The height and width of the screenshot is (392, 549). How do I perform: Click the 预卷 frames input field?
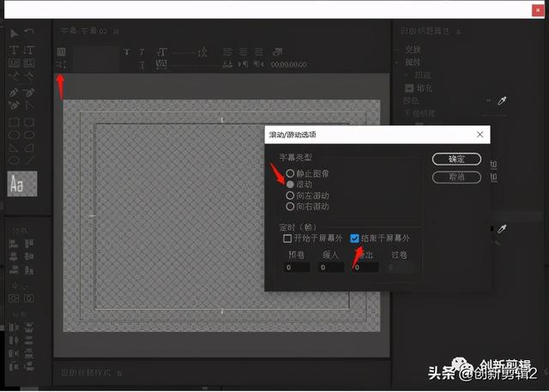296,268
